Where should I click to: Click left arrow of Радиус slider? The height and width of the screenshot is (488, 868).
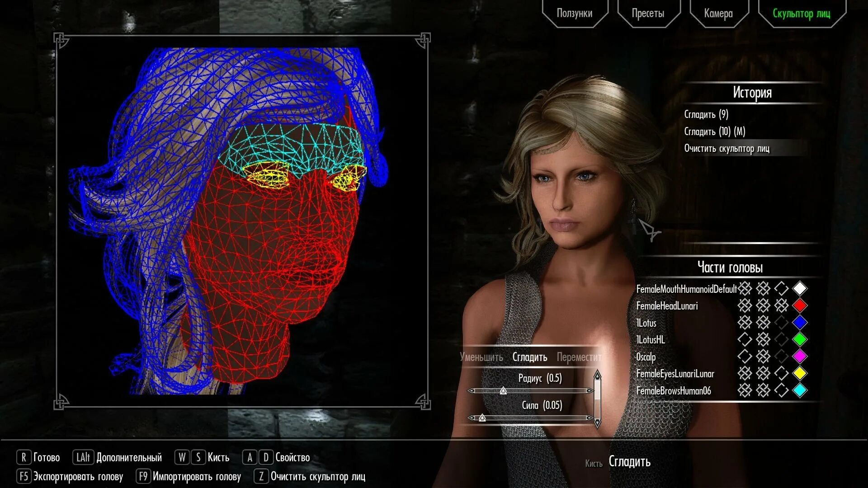click(x=471, y=391)
